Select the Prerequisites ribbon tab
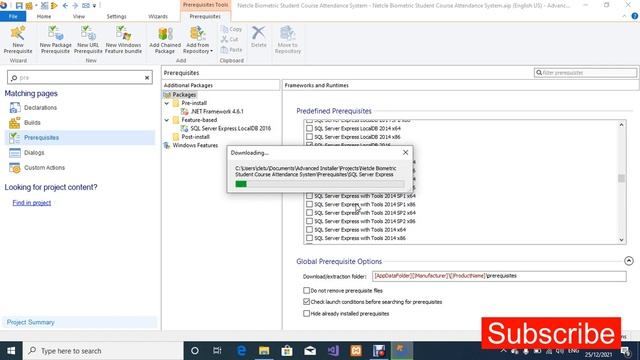Screen dimensions: 640x360 (x=205, y=16)
